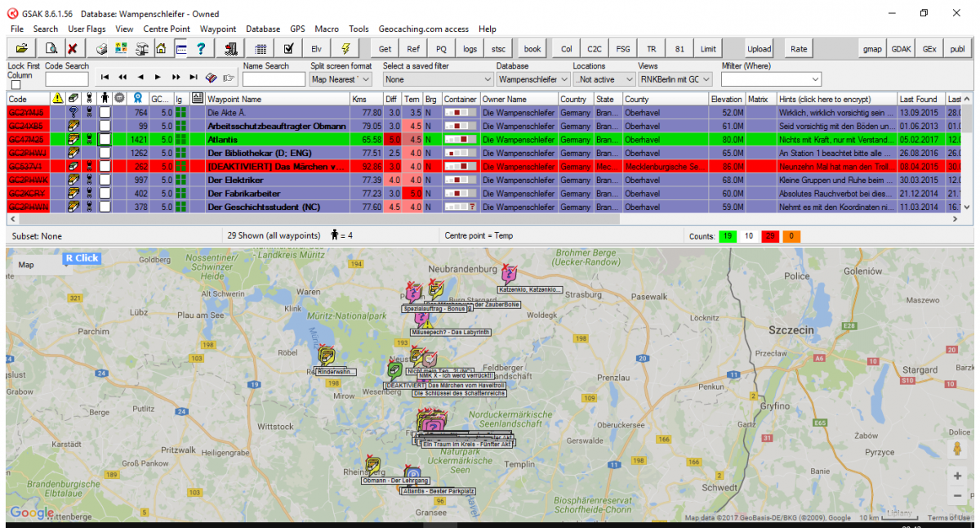Viewport: 980px width, 528px height.
Task: Click the checkmark toolbar icon
Action: pos(288,49)
